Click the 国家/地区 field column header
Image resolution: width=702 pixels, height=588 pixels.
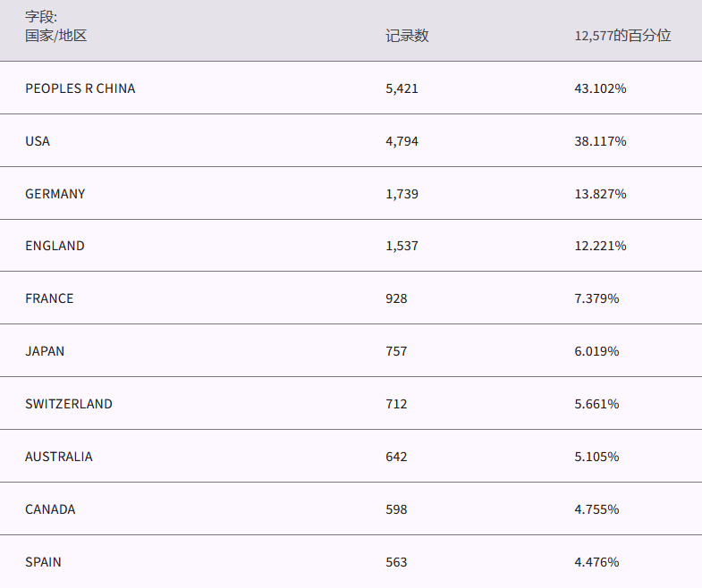[x=55, y=36]
